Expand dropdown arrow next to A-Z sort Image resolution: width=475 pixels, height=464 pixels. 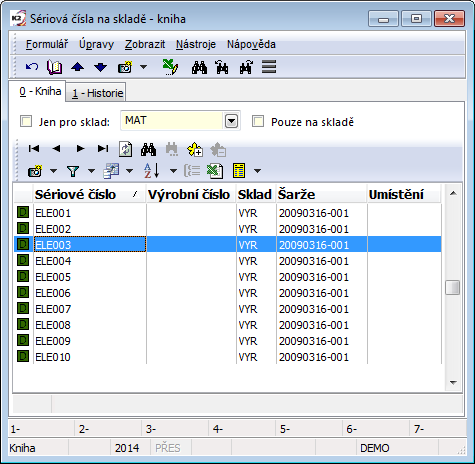[173, 171]
